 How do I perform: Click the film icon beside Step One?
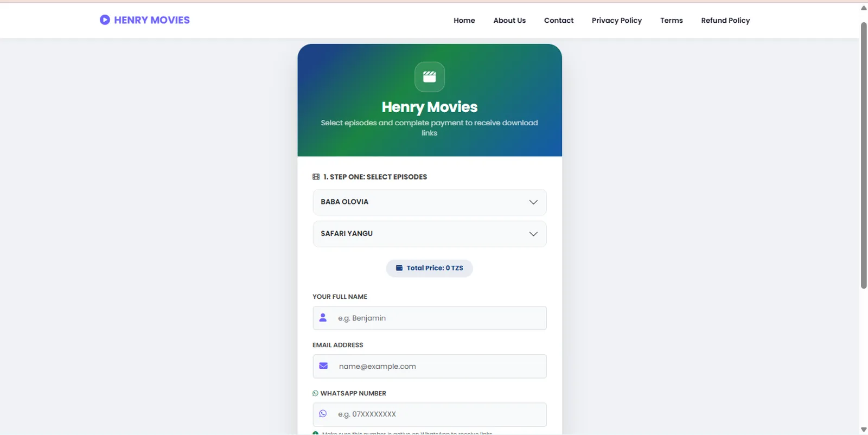316,177
